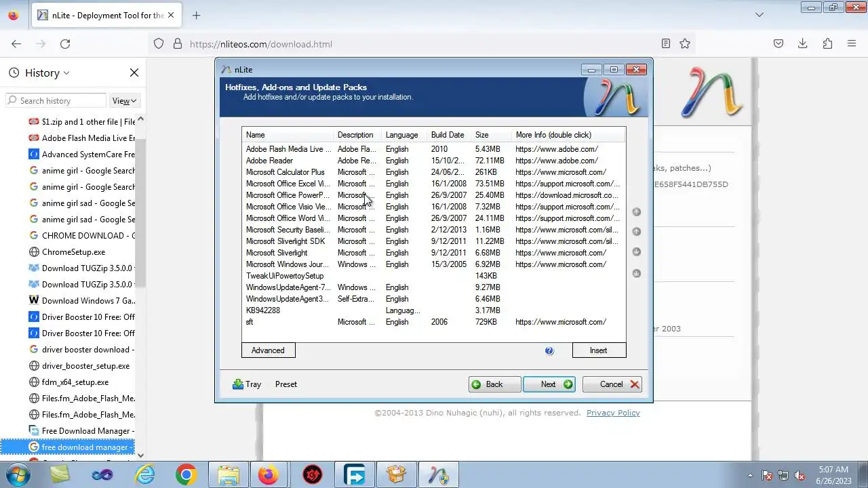Move selected hotfix to the top of the list
Viewport: 868px width, 488px height.
coord(637,212)
